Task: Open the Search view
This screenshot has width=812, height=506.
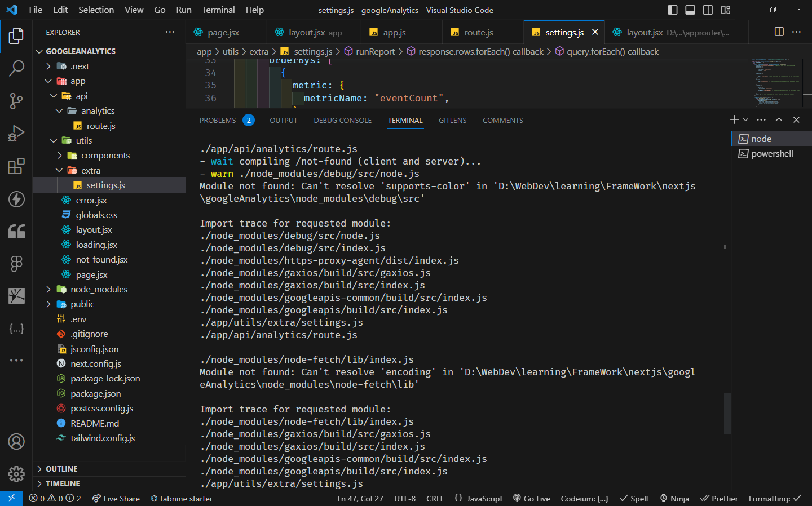Action: pos(16,69)
